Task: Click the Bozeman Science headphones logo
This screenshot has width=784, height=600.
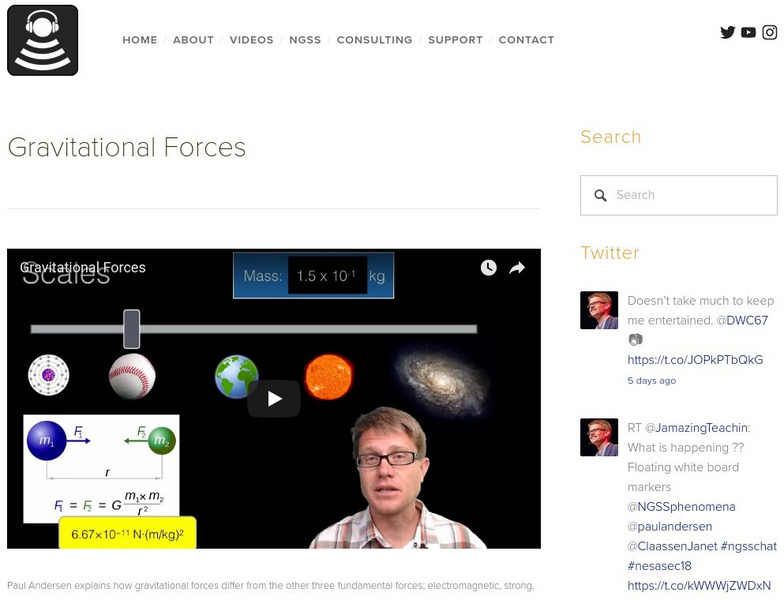Action: pos(42,40)
